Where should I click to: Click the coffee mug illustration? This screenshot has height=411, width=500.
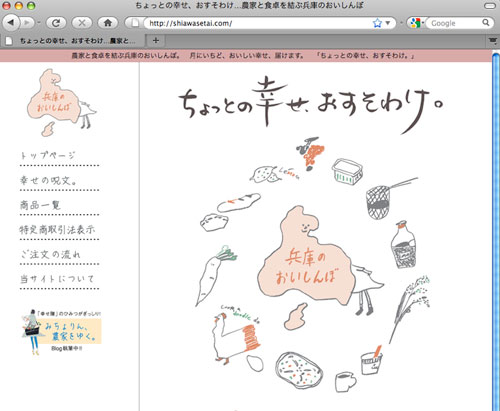[x=346, y=382]
